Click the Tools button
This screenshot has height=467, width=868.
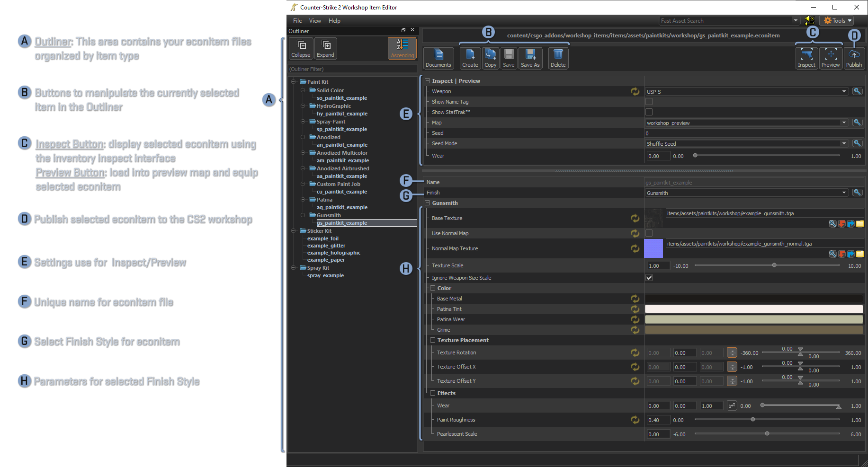click(838, 21)
